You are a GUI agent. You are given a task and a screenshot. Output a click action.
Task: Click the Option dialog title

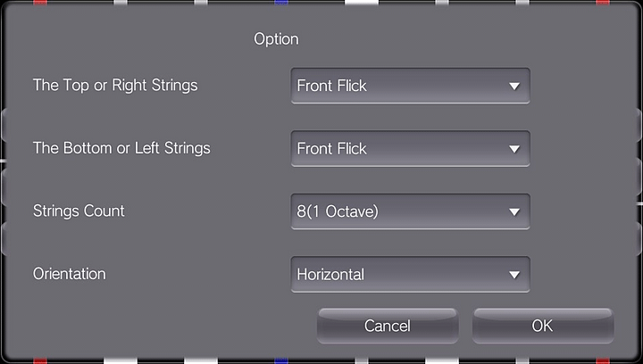276,39
